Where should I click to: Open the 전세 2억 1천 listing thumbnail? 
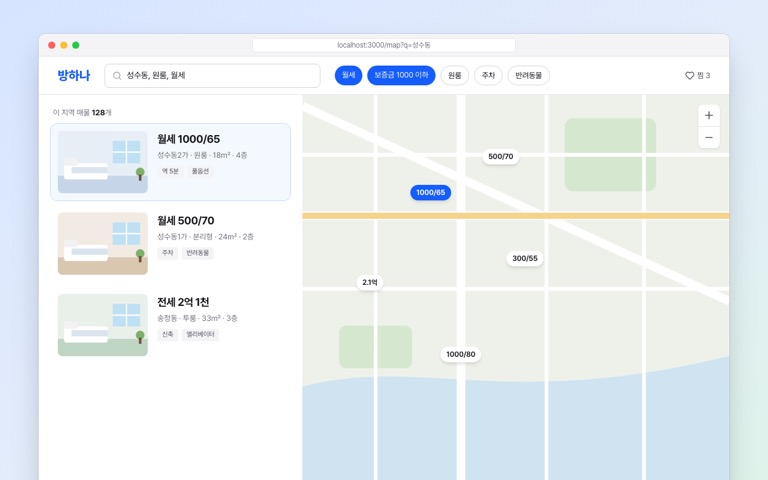(103, 325)
